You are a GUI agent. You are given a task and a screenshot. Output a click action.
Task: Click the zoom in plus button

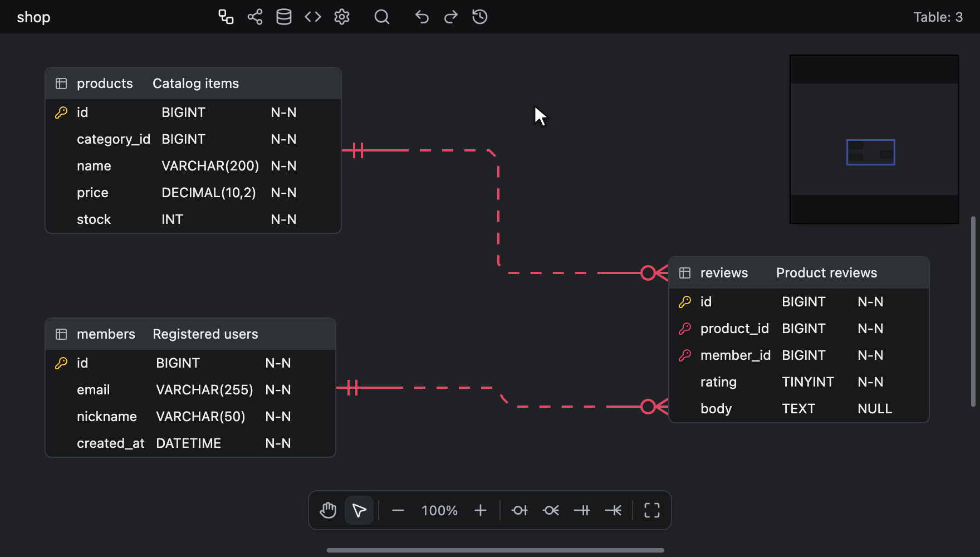pyautogui.click(x=481, y=510)
